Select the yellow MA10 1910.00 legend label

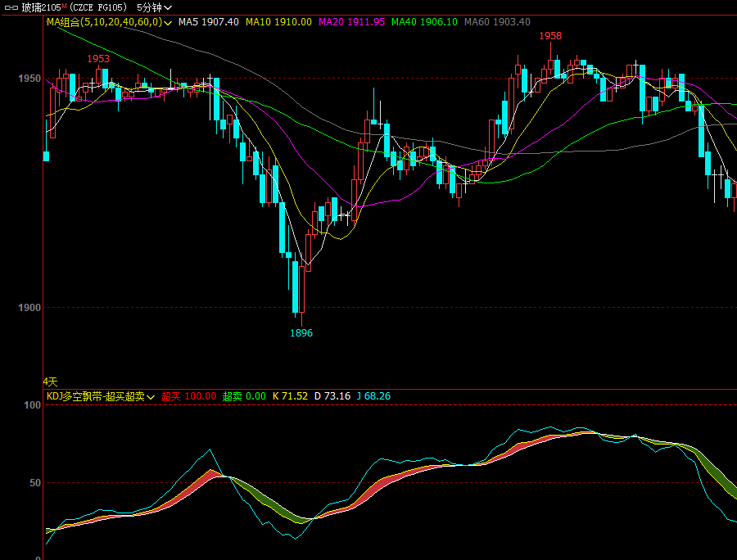pos(278,22)
